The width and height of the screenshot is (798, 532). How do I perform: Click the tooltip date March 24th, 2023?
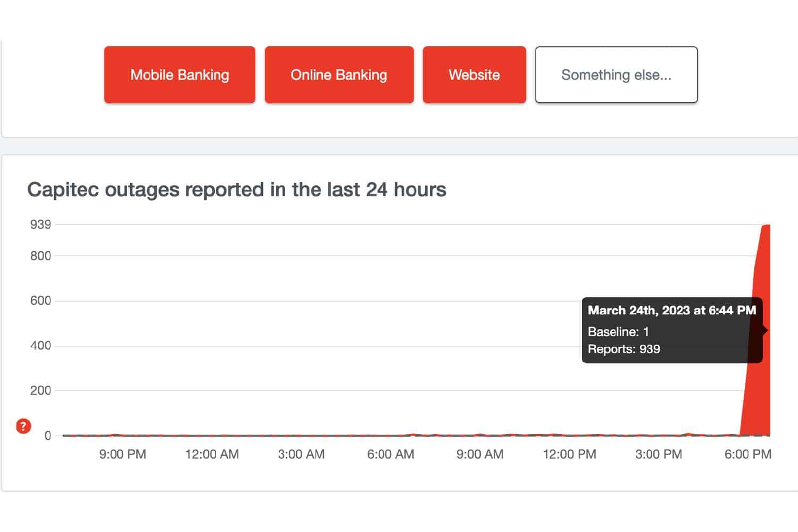tap(671, 310)
